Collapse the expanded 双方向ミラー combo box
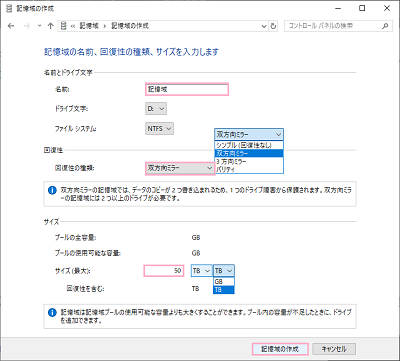This screenshot has height=361, width=400. click(x=249, y=135)
